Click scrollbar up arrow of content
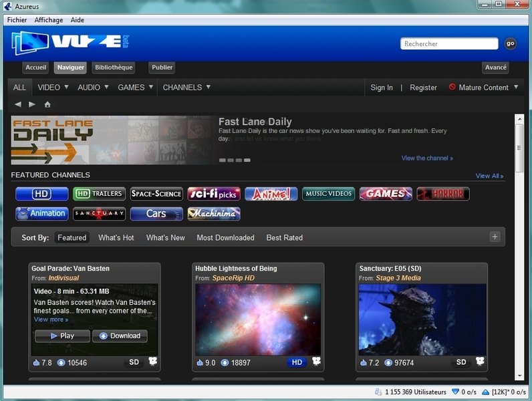 [x=519, y=119]
